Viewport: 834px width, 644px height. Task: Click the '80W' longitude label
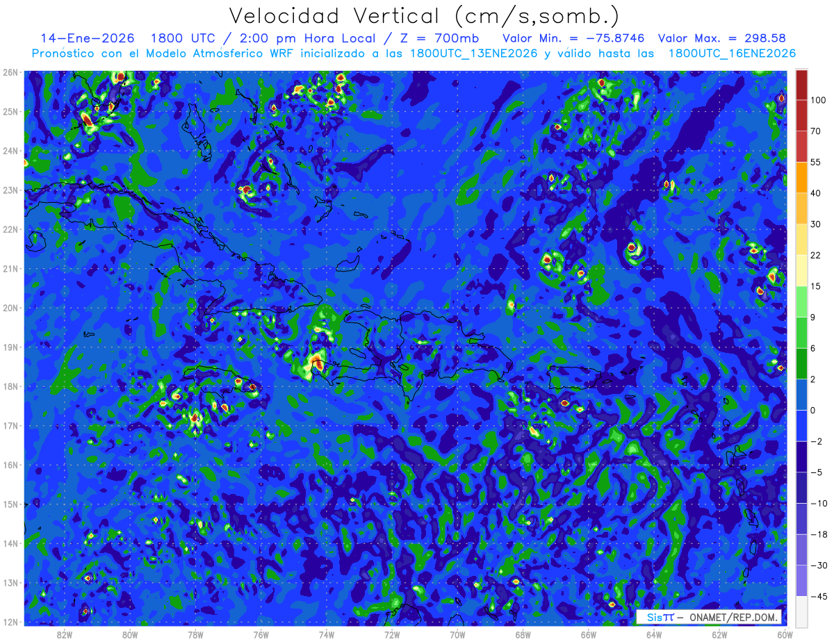coord(130,634)
